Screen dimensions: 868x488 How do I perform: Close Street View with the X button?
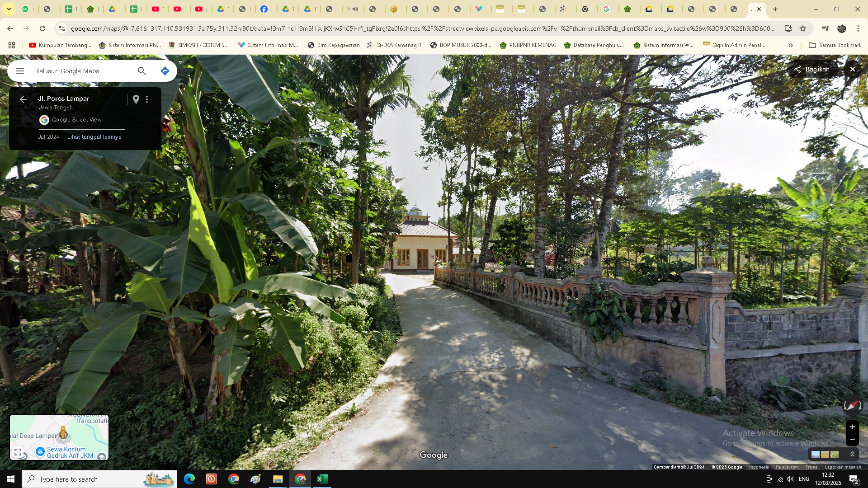(x=853, y=69)
